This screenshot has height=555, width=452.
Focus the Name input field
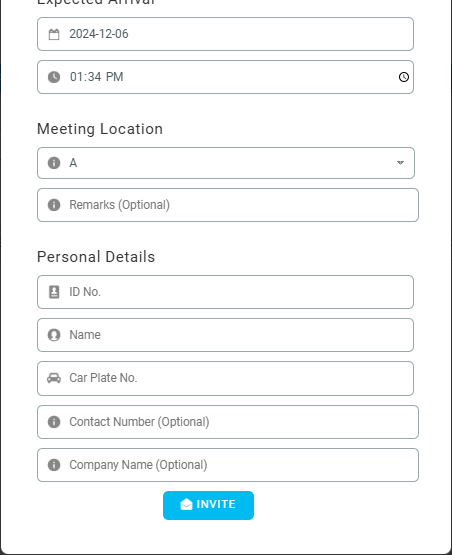point(225,335)
